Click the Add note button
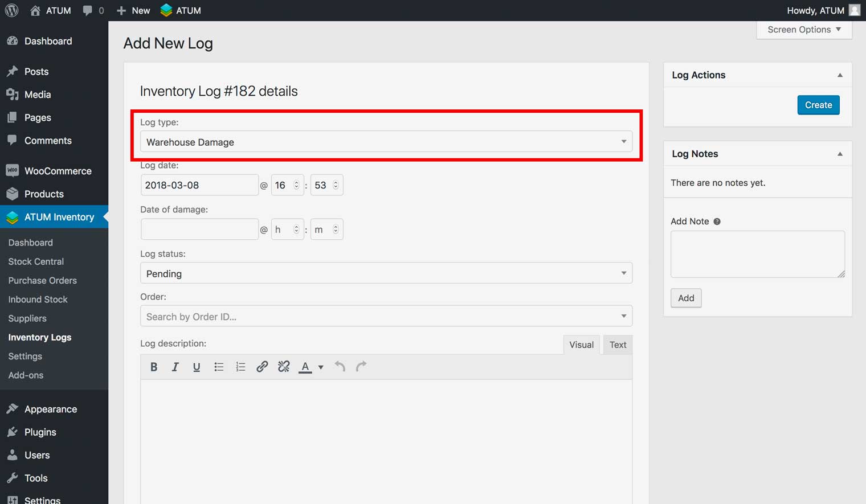The width and height of the screenshot is (866, 504). tap(686, 298)
